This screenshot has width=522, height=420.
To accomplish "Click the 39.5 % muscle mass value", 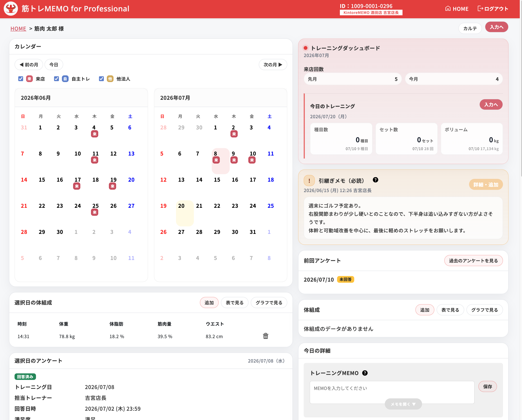I will coord(165,336).
